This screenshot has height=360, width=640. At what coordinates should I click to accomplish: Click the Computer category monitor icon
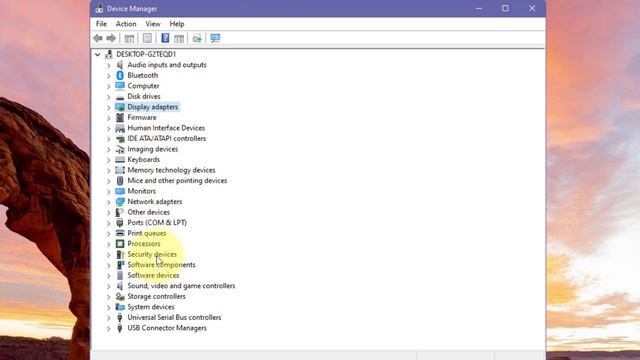(120, 86)
